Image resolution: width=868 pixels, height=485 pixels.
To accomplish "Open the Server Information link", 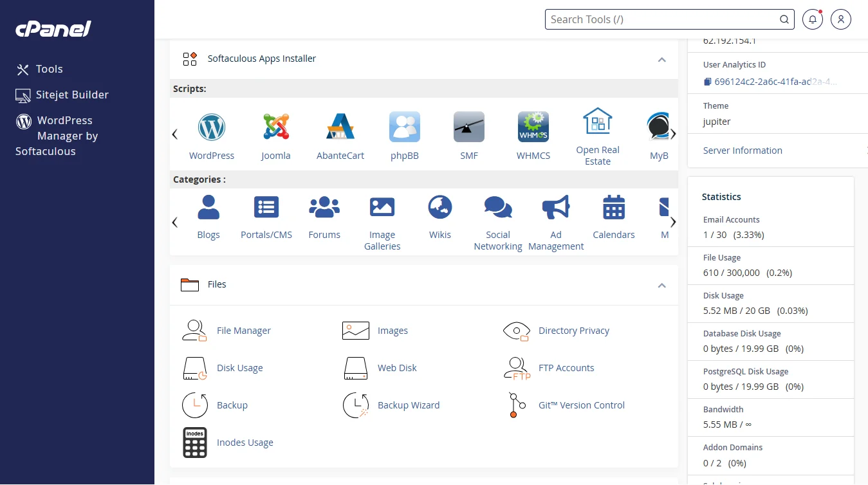I will tap(743, 151).
